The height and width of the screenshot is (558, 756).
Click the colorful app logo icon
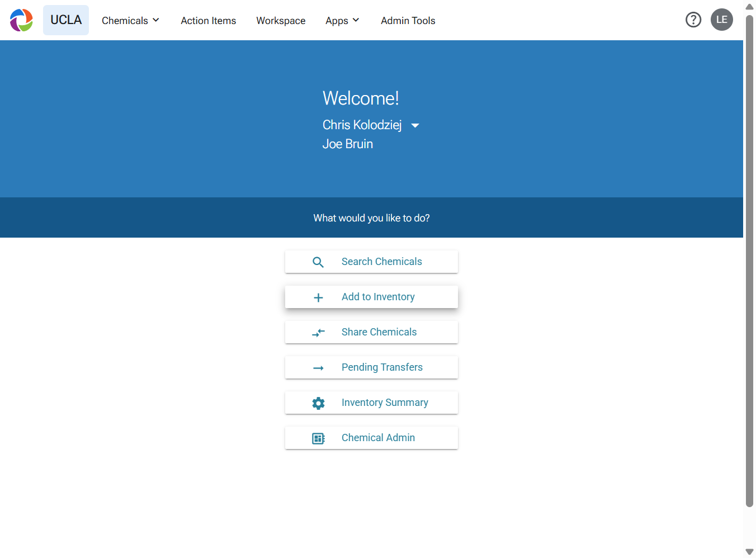click(21, 20)
